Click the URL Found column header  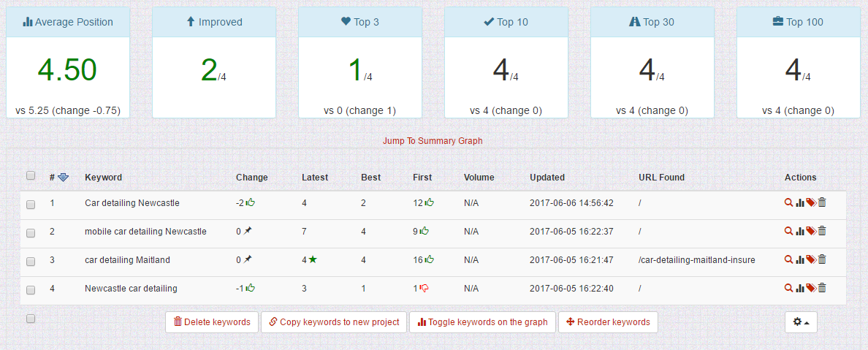click(x=661, y=178)
